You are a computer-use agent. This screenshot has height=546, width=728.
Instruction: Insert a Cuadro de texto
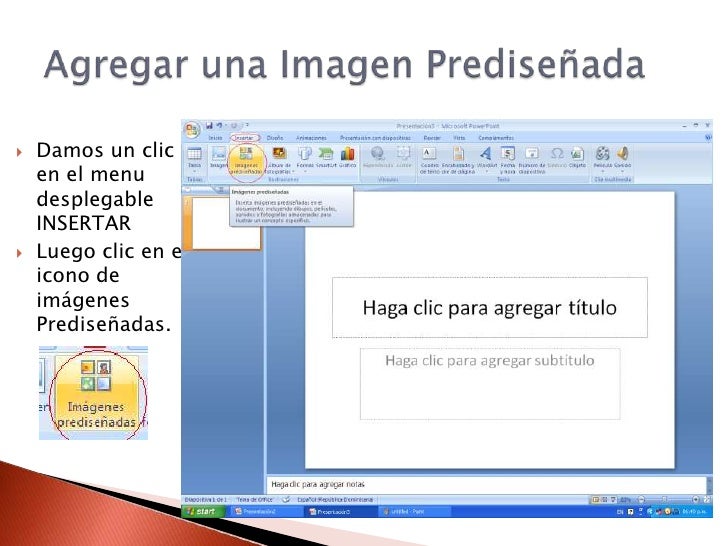coord(429,160)
